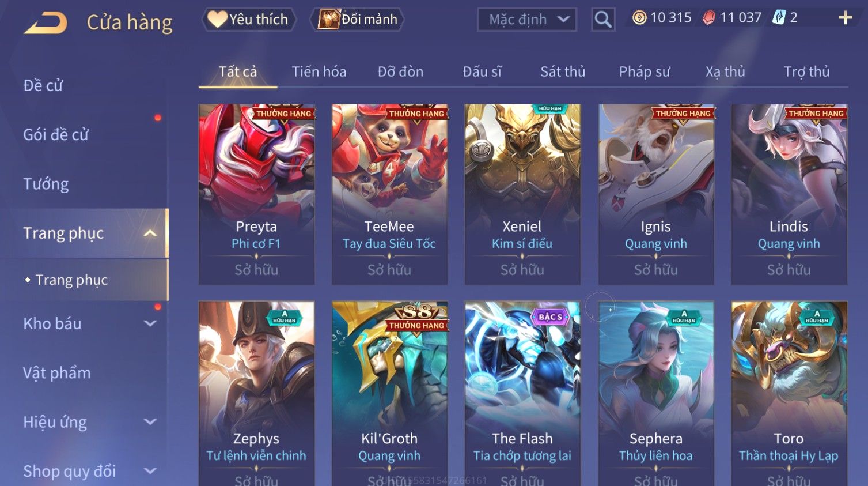Expand the Kho báu sidebar section
The image size is (868, 486).
pyautogui.click(x=150, y=323)
